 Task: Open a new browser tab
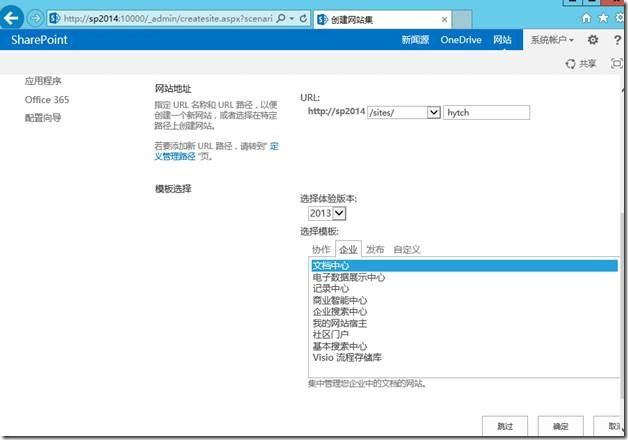point(462,19)
